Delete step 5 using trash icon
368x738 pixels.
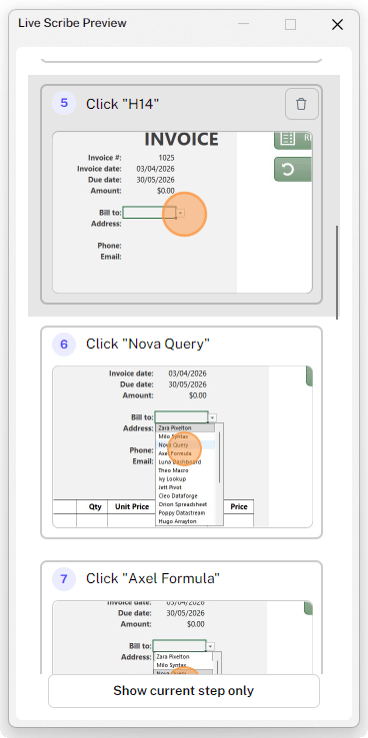(x=302, y=104)
